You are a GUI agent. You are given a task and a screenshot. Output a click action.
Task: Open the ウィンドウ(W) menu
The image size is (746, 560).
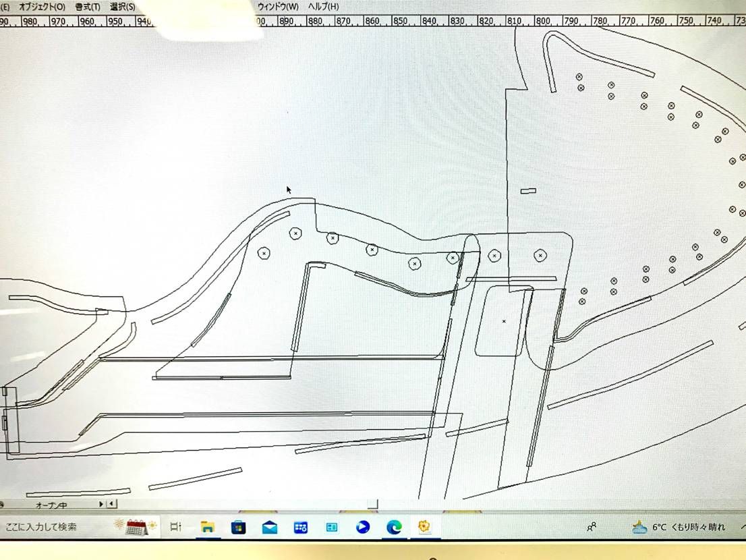[x=277, y=7]
